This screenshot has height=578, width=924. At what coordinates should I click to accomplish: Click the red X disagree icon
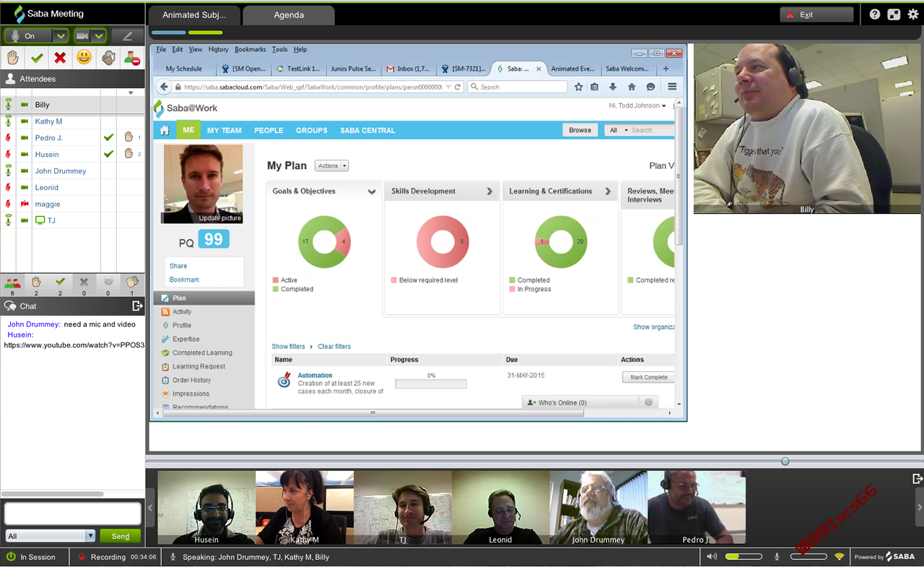pyautogui.click(x=61, y=58)
